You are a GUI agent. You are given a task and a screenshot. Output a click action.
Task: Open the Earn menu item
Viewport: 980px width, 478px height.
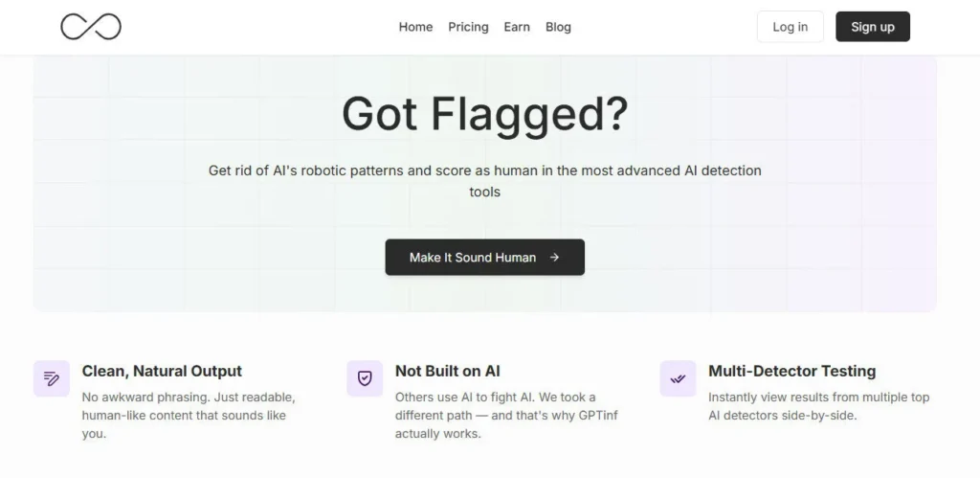(517, 27)
